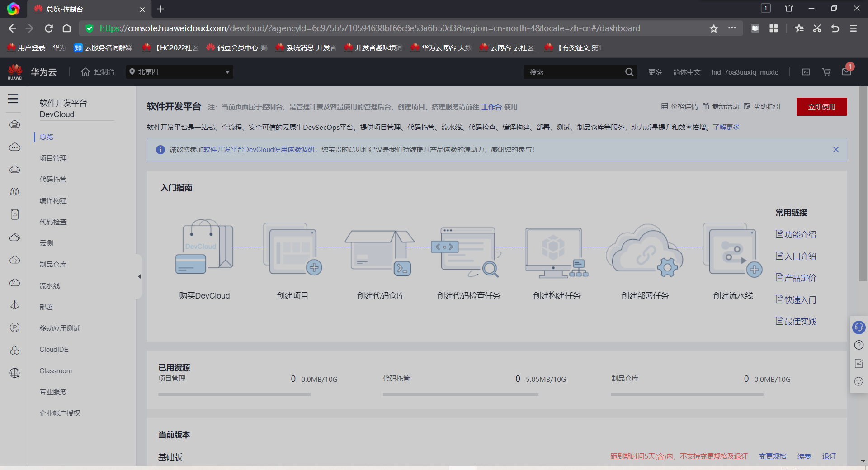868x470 pixels.
Task: Click the browser address bar URL
Action: [370, 28]
